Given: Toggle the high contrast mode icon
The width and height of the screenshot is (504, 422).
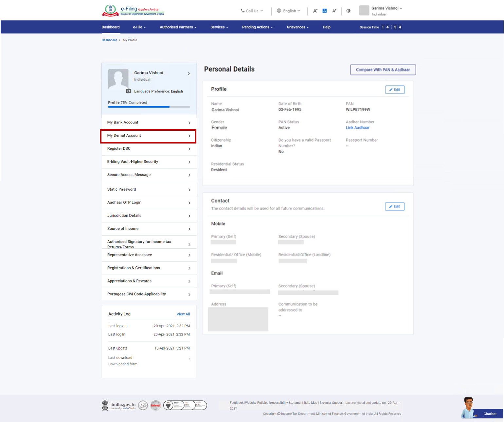Looking at the screenshot, I should tap(348, 11).
